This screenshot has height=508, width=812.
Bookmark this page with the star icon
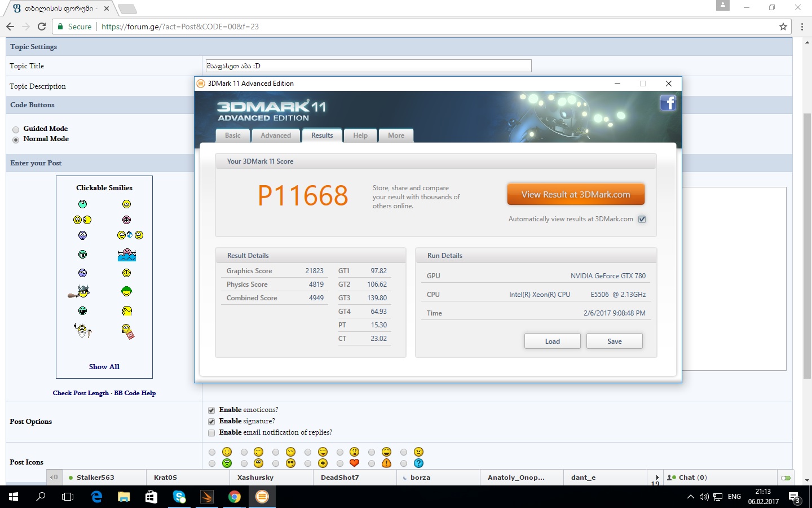click(783, 27)
